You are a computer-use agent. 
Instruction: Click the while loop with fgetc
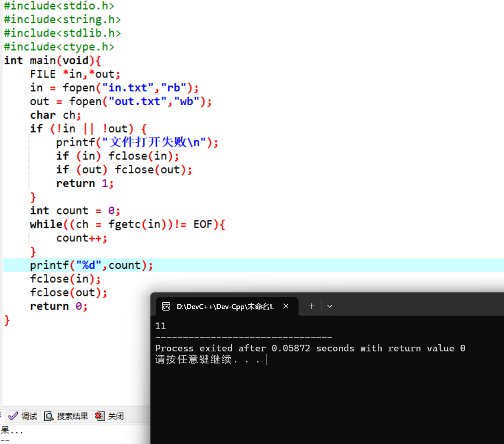(x=127, y=224)
